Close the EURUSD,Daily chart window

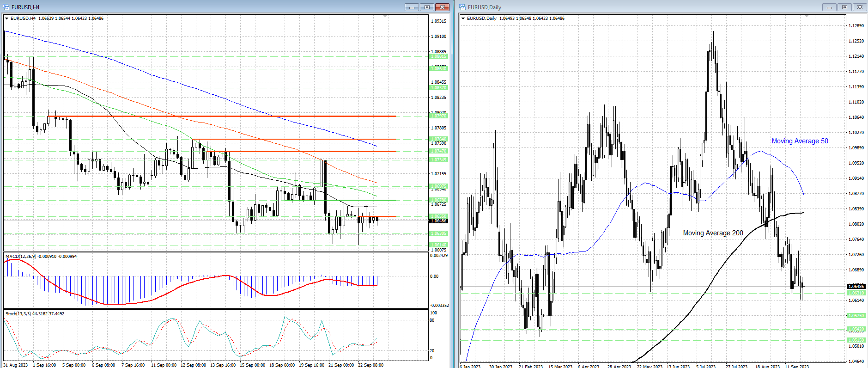click(860, 7)
